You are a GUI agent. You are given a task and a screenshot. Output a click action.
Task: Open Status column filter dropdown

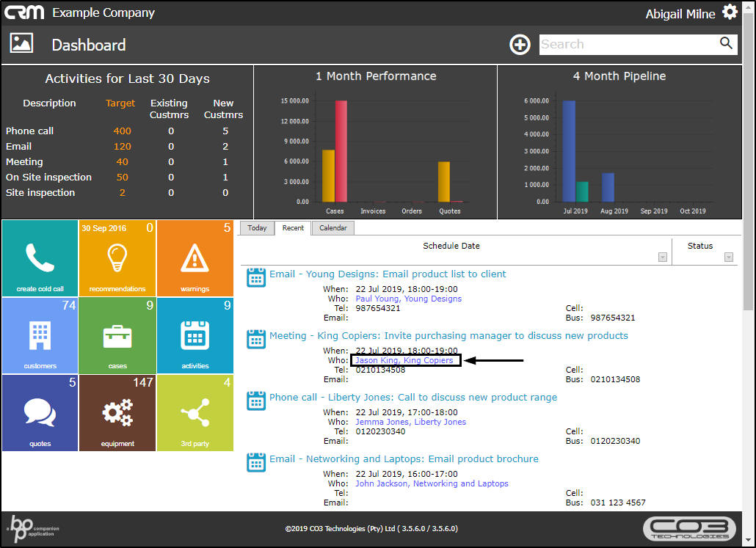[728, 257]
